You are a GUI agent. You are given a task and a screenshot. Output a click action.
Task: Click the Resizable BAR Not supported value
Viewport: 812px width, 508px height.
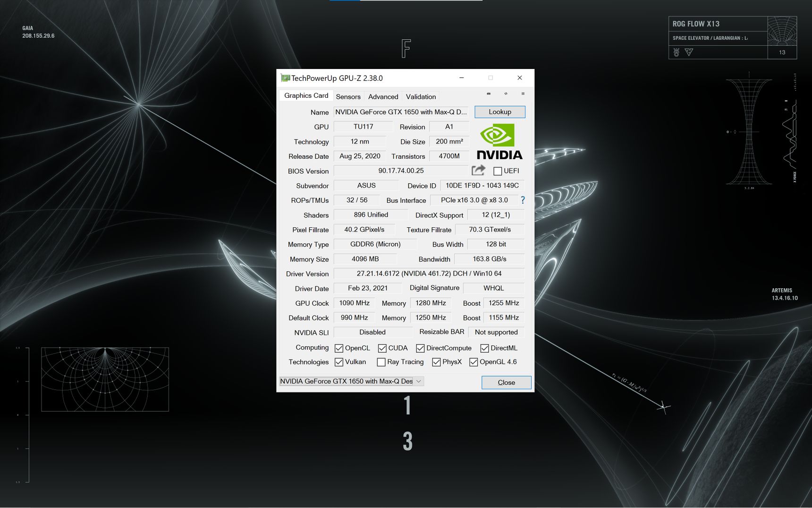click(496, 332)
